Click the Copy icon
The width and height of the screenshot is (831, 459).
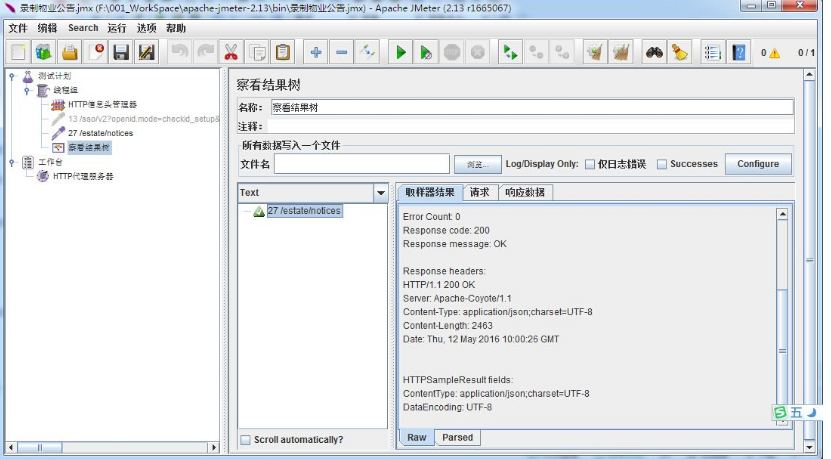[257, 52]
